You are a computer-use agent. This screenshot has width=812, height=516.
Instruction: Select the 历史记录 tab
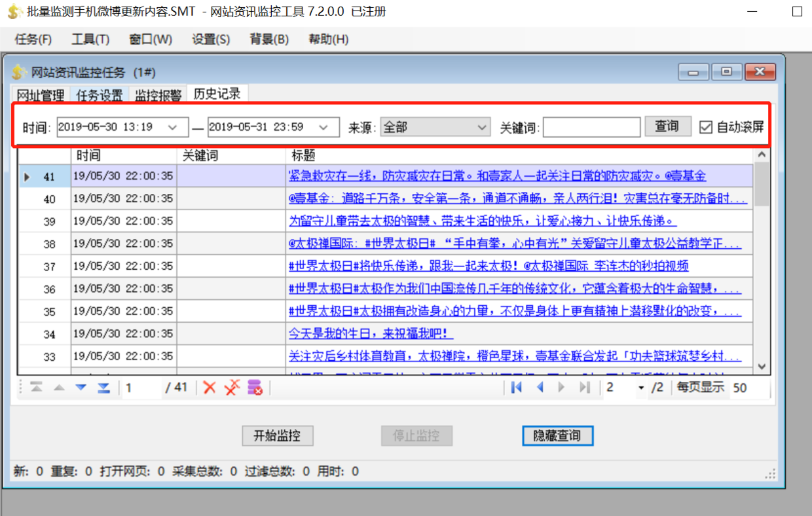217,94
